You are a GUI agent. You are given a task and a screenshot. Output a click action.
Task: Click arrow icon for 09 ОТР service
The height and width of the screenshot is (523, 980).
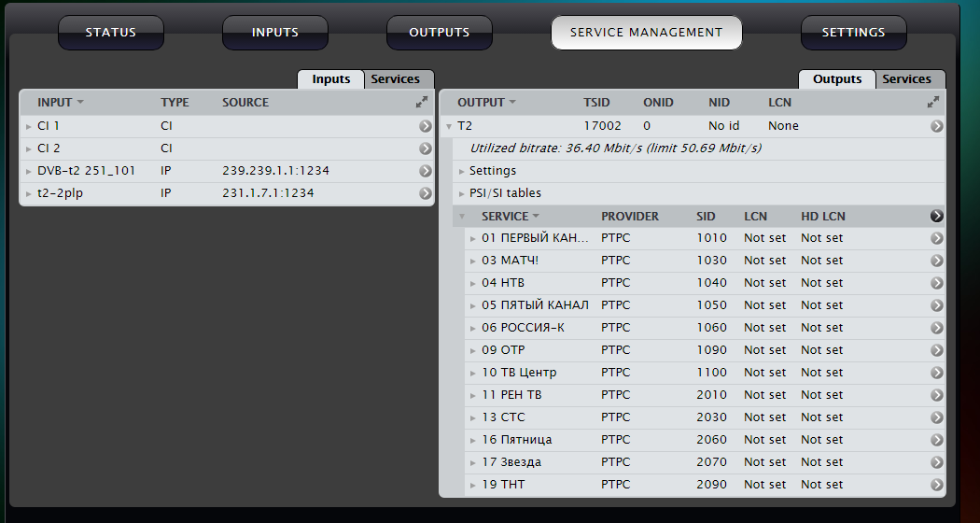click(x=937, y=350)
